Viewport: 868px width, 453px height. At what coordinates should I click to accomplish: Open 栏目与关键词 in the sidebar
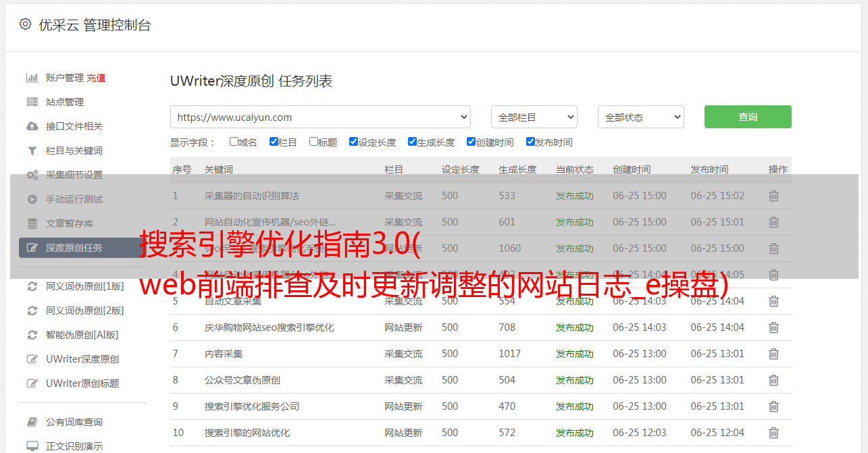[x=74, y=151]
